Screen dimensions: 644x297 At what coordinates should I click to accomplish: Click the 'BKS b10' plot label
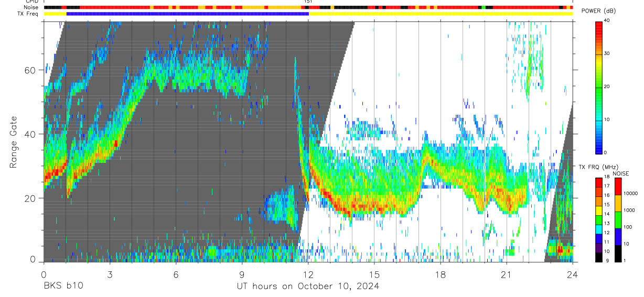63,287
